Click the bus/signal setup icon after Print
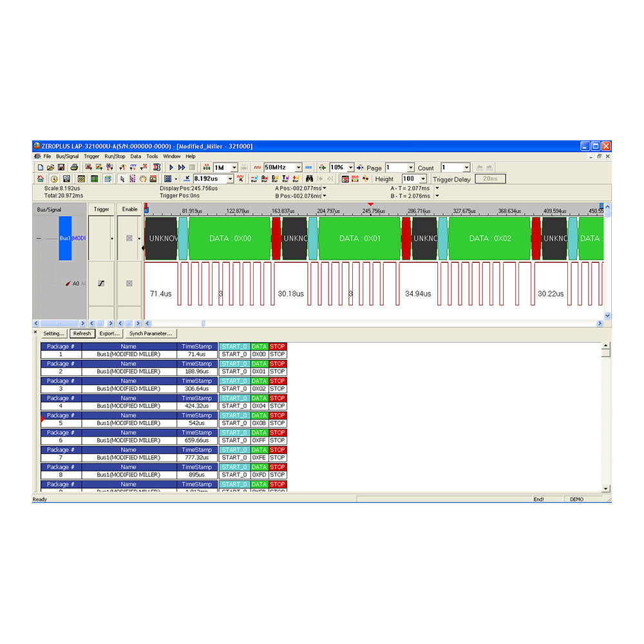The image size is (644, 644). point(88,167)
